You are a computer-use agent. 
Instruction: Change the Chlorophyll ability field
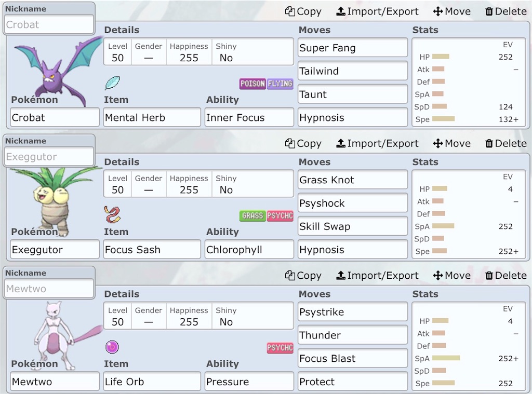(x=249, y=250)
